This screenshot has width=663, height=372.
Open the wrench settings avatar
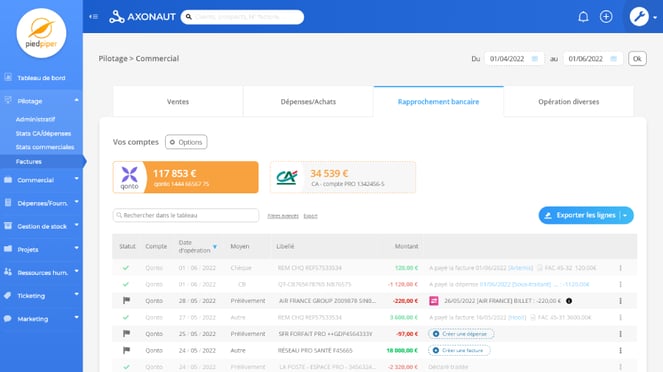(x=639, y=17)
